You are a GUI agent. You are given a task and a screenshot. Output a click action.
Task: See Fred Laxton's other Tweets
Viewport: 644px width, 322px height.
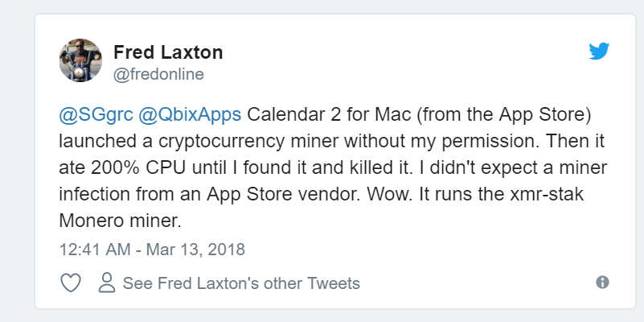tap(240, 283)
